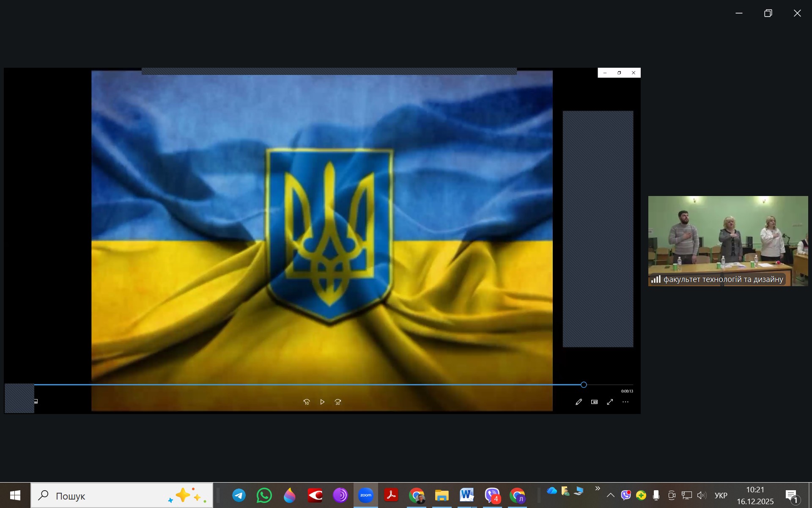This screenshot has height=508, width=812.
Task: Open Viber with 4 notifications in the taskbar
Action: click(x=492, y=495)
